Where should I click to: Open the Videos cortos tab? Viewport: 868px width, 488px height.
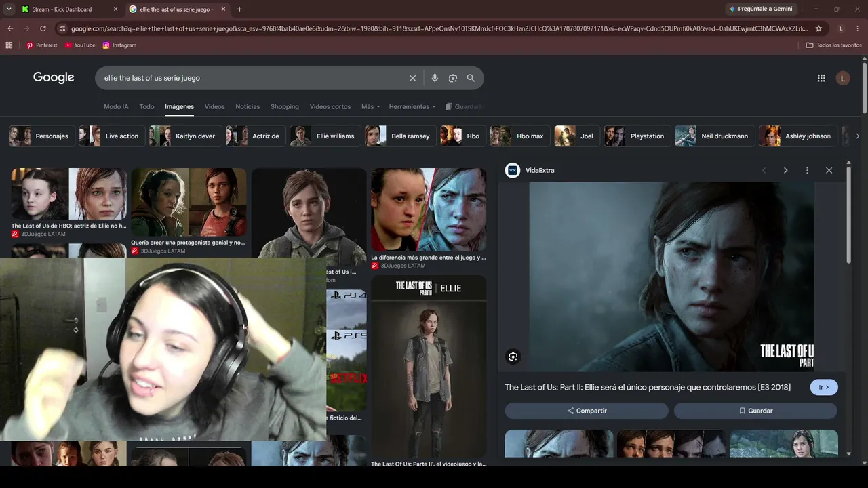click(x=330, y=106)
